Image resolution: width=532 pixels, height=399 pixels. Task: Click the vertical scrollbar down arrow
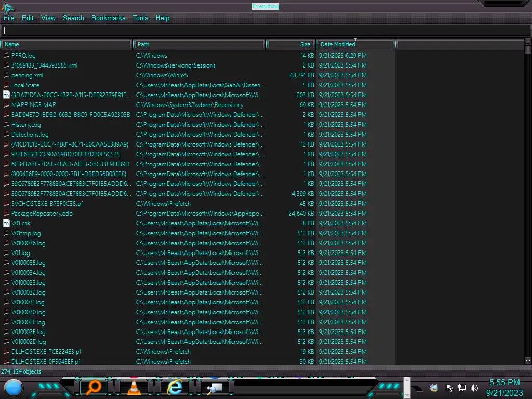point(528,361)
